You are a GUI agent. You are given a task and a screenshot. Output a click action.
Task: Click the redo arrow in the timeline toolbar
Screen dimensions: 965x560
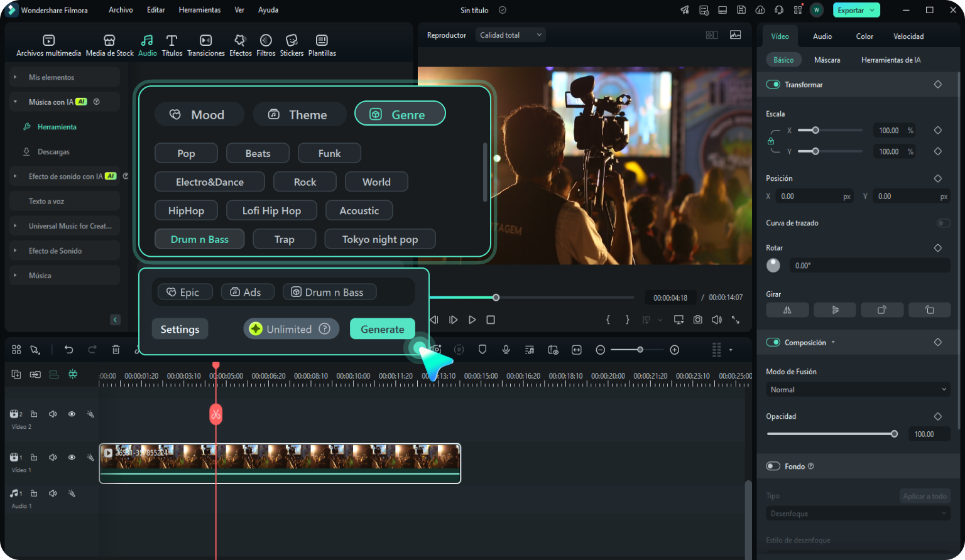(x=92, y=350)
